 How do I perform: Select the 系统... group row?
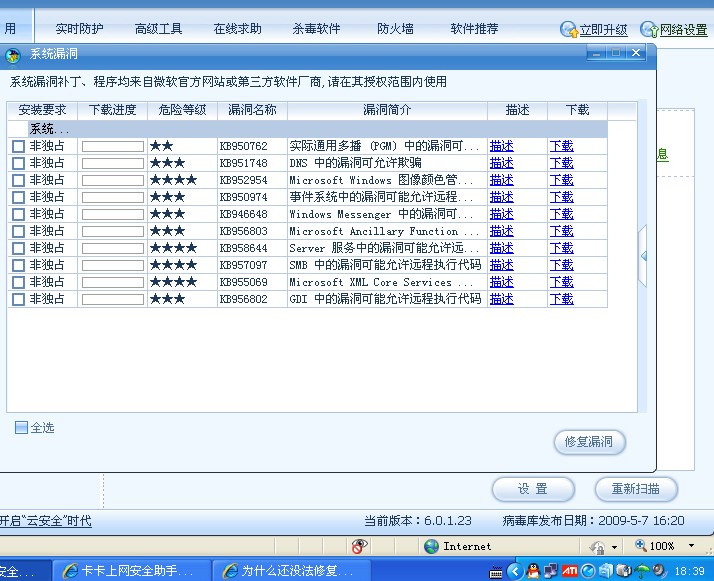tap(308, 129)
